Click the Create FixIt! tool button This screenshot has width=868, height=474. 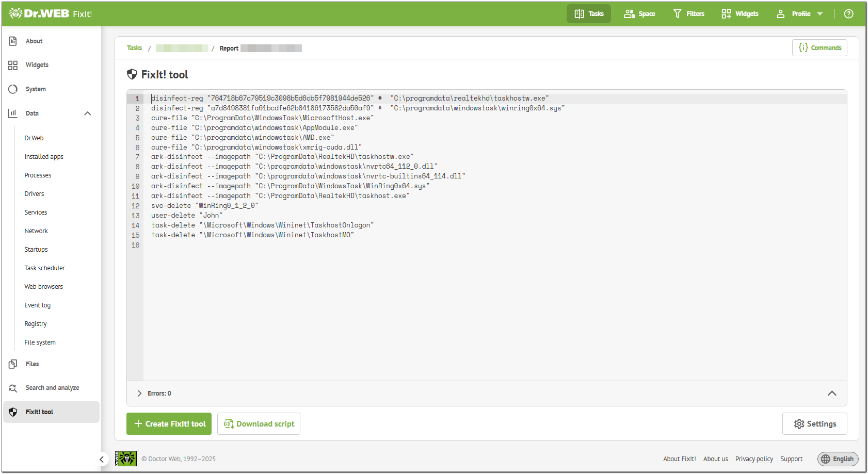[169, 423]
